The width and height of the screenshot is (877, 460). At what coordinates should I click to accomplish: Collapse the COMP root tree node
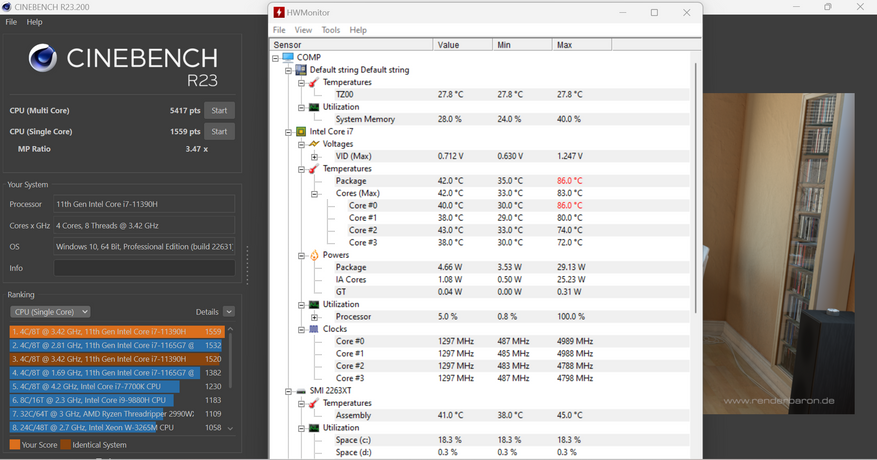(275, 58)
